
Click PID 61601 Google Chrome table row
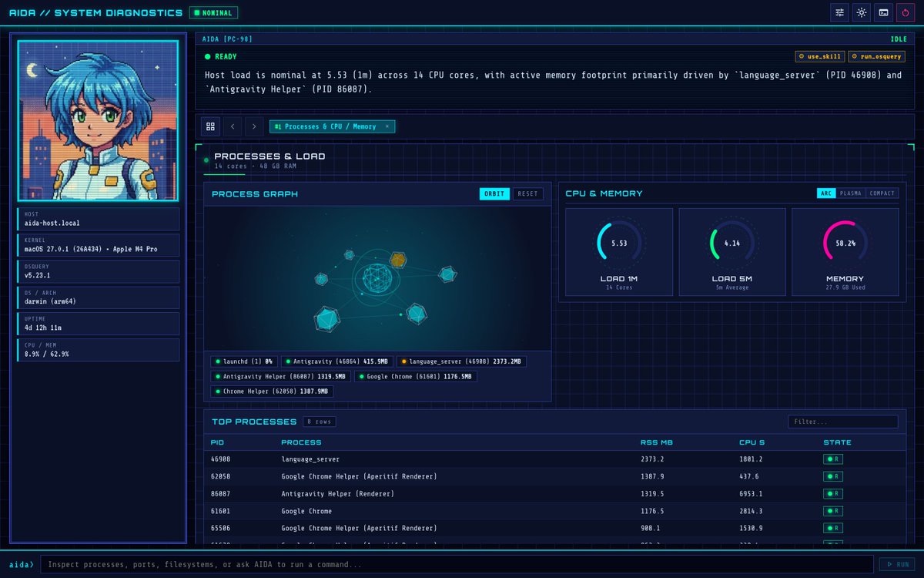pos(554,511)
